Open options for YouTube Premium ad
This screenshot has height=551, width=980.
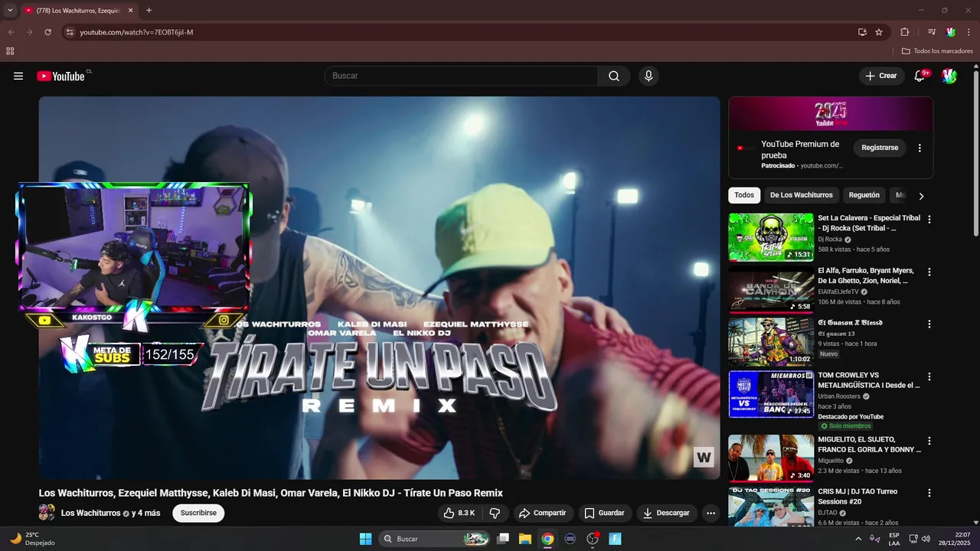pyautogui.click(x=920, y=148)
